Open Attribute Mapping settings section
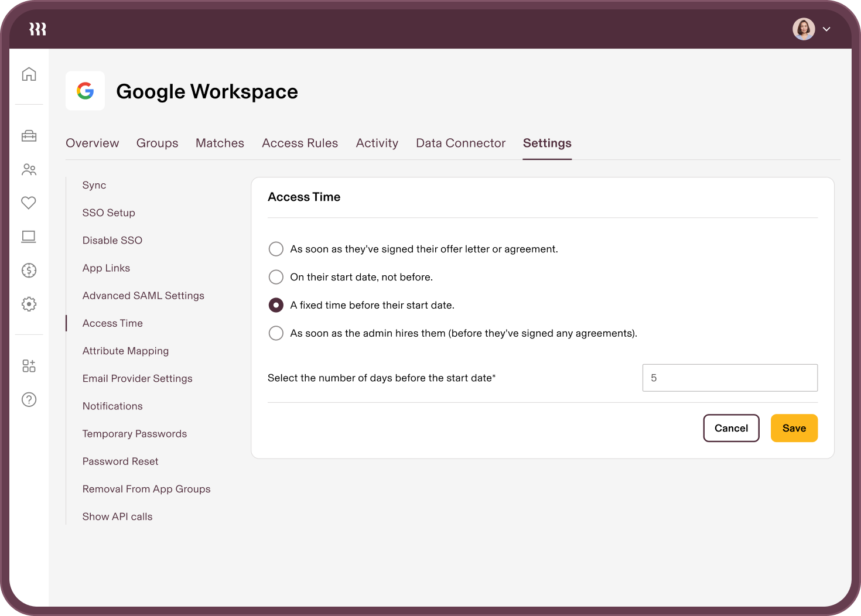 [x=125, y=351]
